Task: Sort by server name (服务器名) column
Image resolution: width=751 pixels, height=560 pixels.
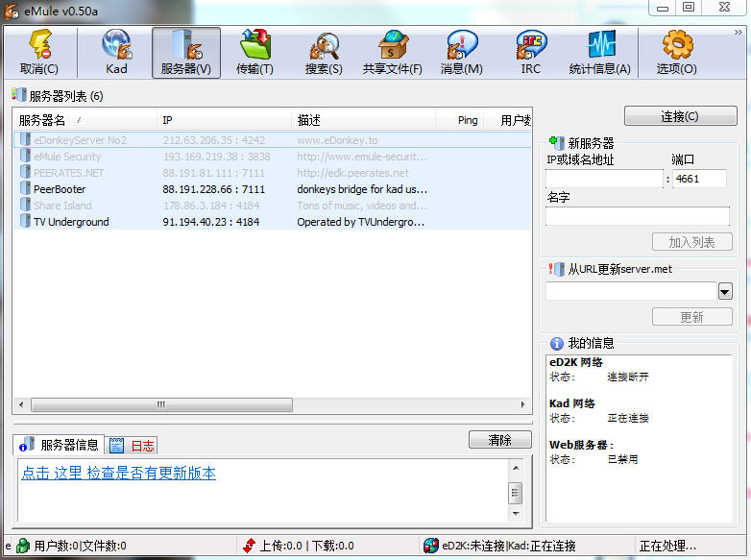Action: (x=85, y=120)
